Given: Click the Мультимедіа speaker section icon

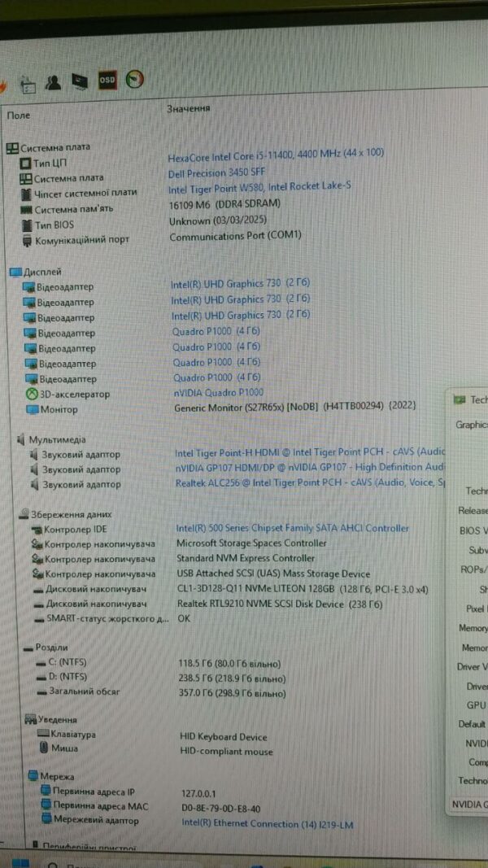Looking at the screenshot, I should point(21,439).
